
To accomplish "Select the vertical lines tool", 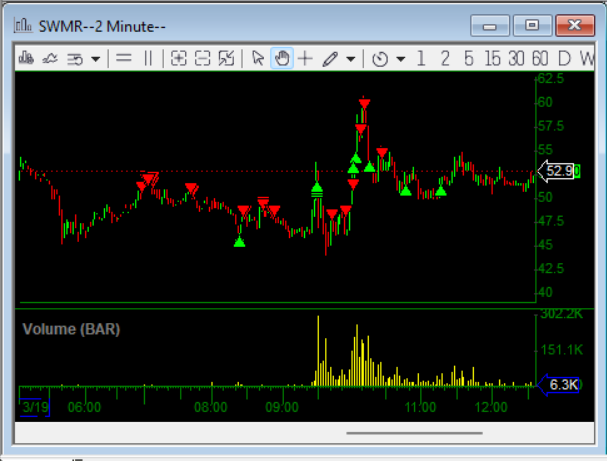I will pyautogui.click(x=148, y=59).
